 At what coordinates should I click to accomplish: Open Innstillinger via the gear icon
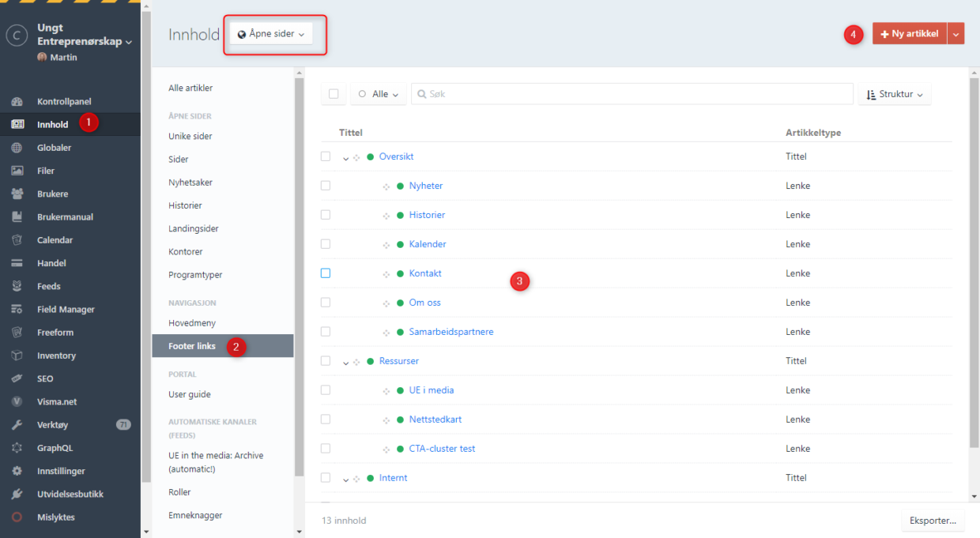pos(17,471)
